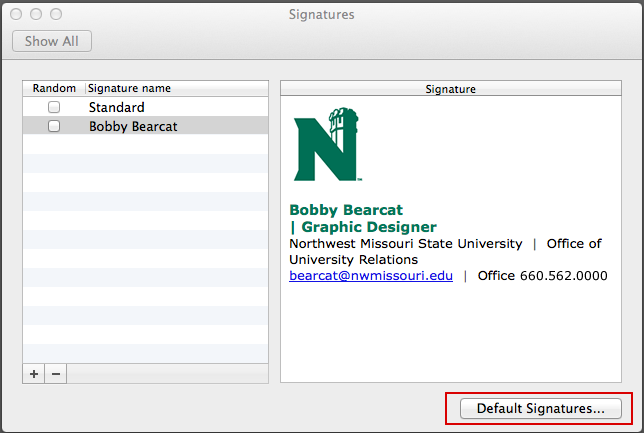Click the University Relations text line
The image size is (644, 433).
click(x=353, y=260)
